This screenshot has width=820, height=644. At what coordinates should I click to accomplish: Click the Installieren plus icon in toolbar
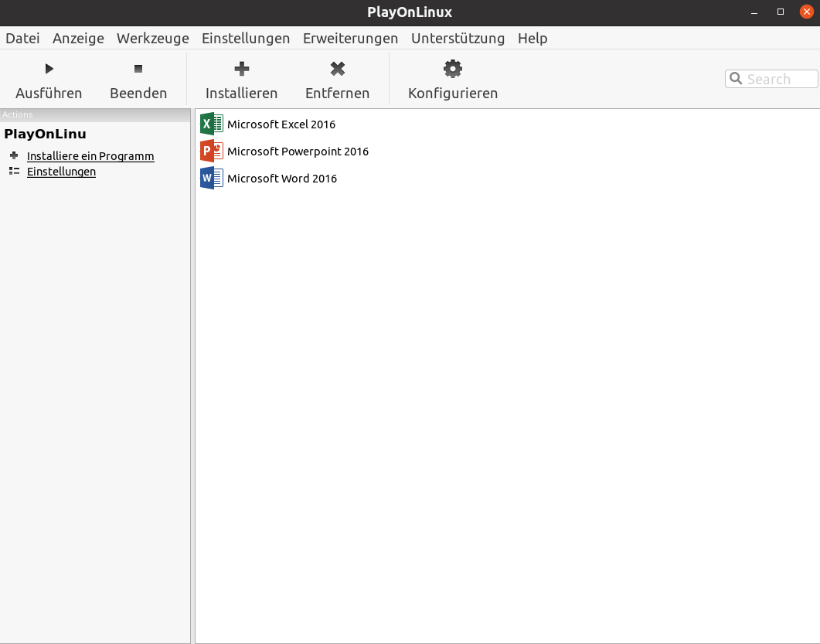click(242, 69)
